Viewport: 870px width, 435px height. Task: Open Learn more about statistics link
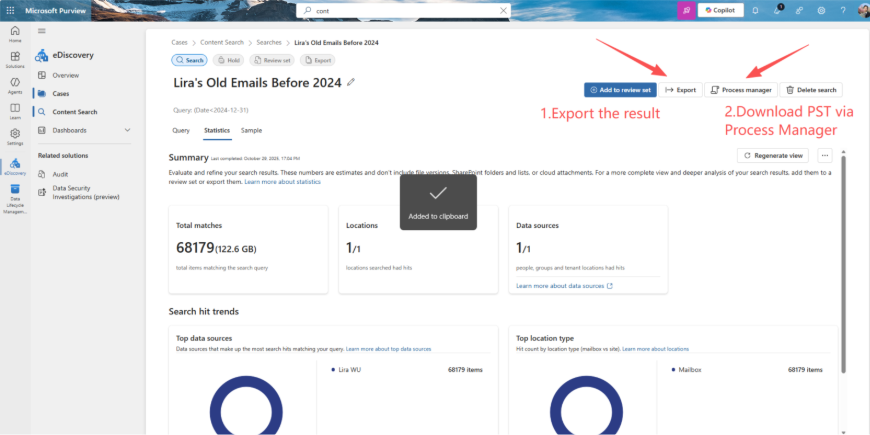282,182
